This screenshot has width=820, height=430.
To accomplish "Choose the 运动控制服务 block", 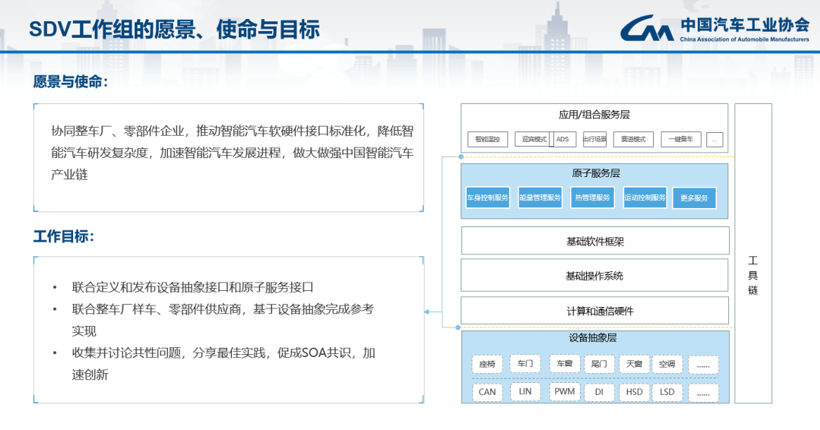I will pos(643,198).
